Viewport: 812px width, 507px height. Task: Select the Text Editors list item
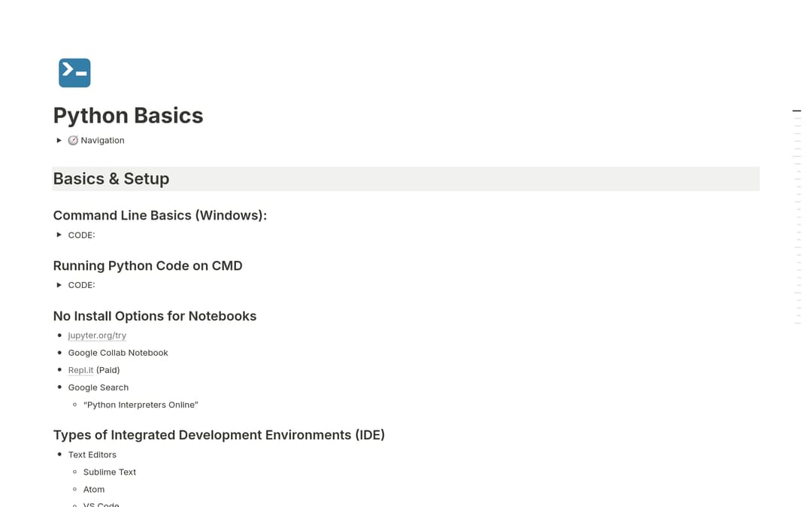(x=92, y=454)
